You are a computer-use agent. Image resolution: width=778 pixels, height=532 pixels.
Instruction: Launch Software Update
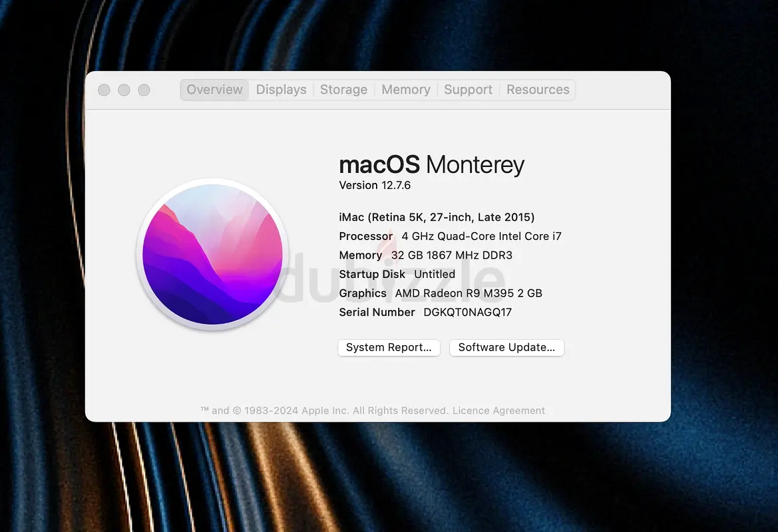(x=506, y=348)
